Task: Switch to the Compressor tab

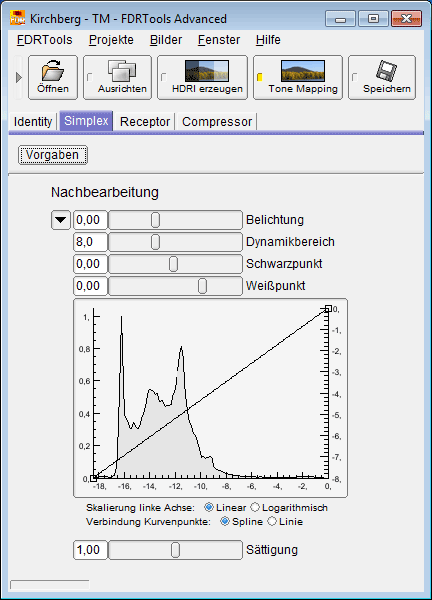Action: pos(217,122)
